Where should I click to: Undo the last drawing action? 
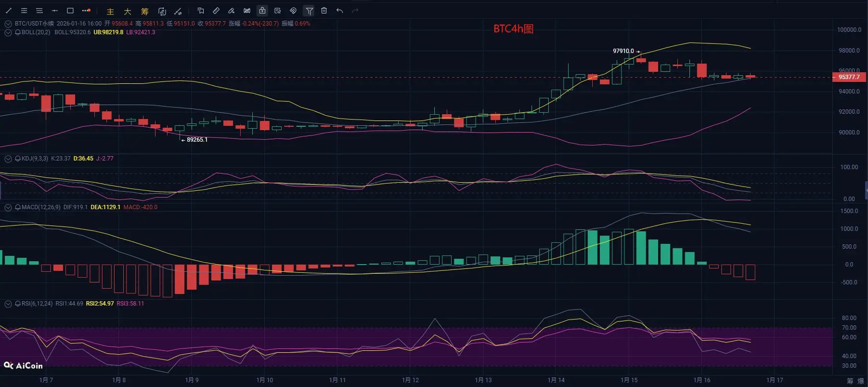340,11
